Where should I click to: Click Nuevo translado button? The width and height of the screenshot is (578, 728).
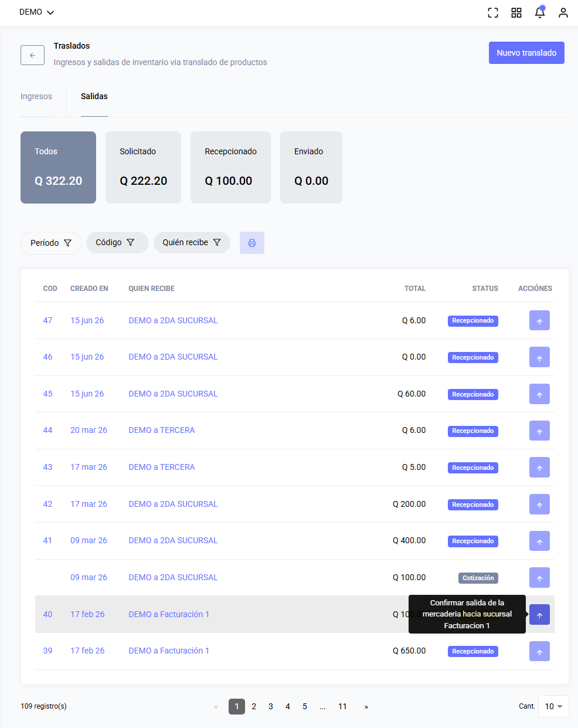(x=526, y=53)
